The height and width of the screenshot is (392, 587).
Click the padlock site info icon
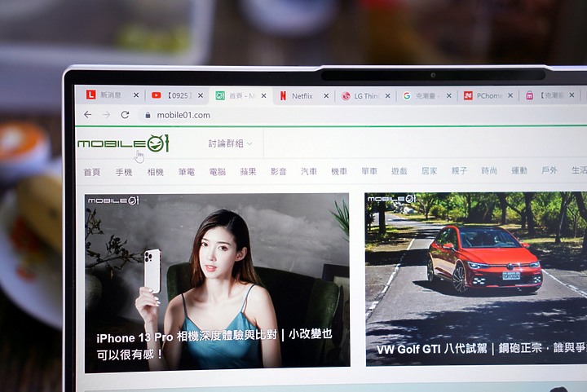[x=148, y=115]
